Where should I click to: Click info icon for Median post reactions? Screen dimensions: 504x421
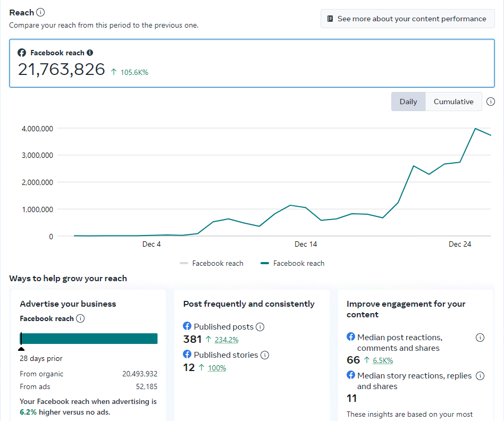coord(480,338)
